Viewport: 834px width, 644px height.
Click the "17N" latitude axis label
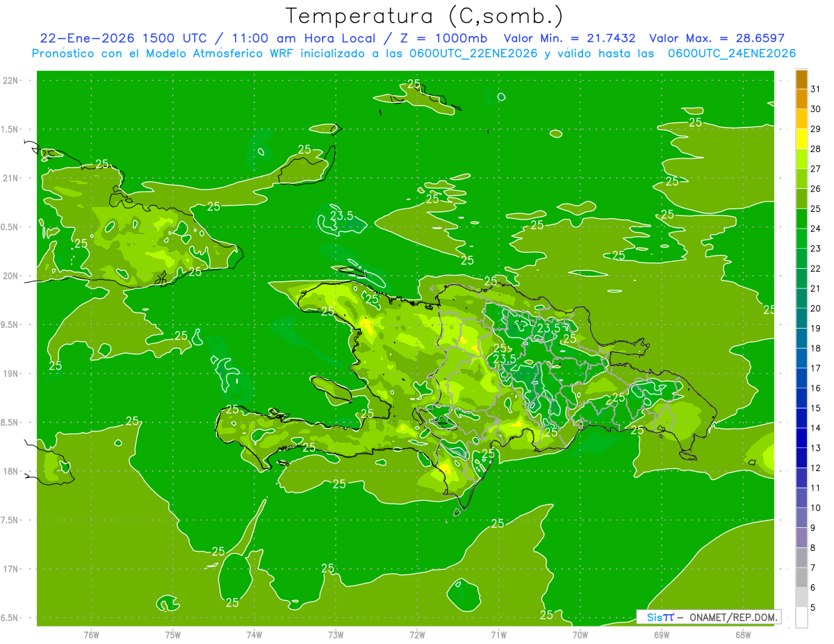[10, 569]
